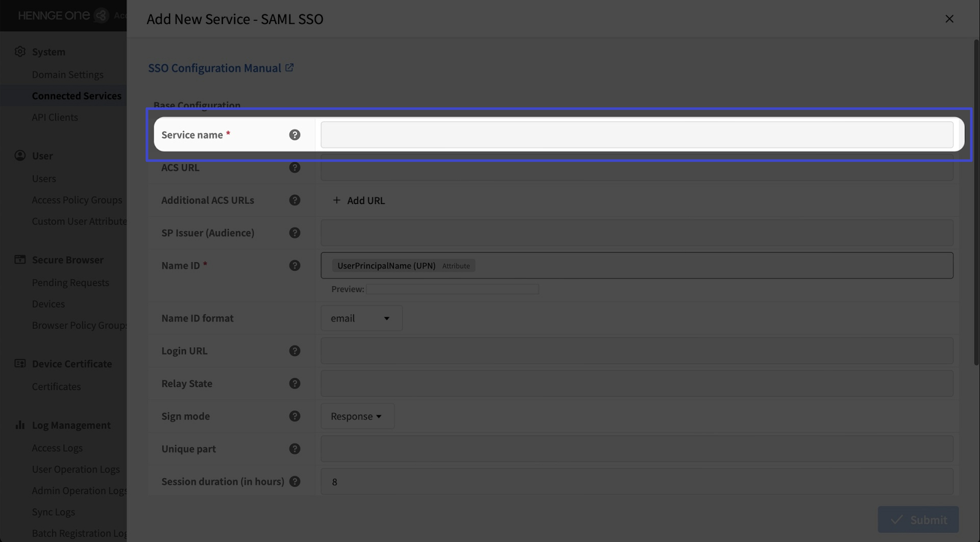The image size is (980, 542).
Task: Click the Name ID help icon
Action: pyautogui.click(x=295, y=266)
